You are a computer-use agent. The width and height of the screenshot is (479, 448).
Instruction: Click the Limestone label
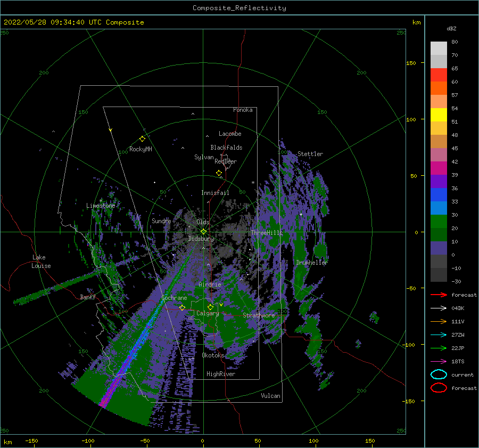(x=101, y=206)
